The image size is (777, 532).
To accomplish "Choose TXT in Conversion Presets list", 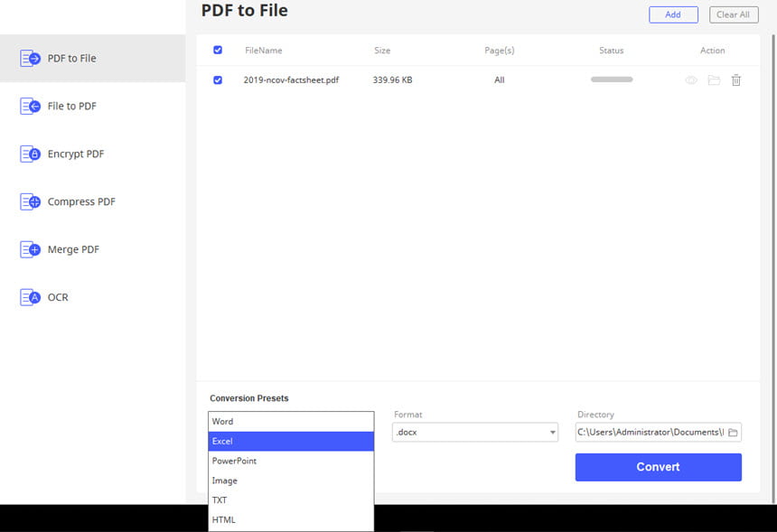I will [291, 500].
